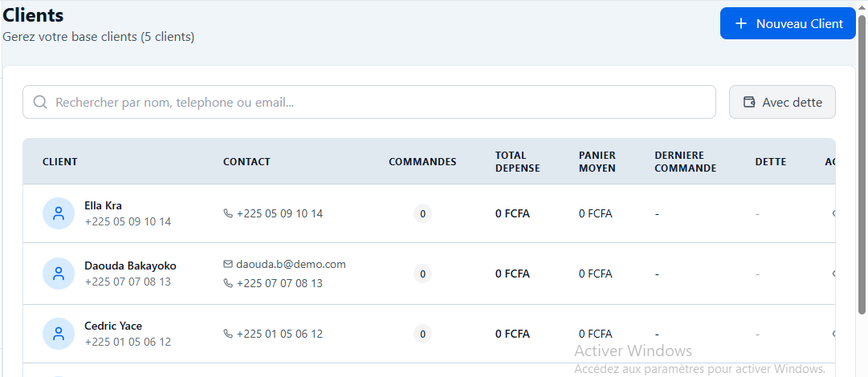
Task: Click the COMMANDES column header
Action: [422, 162]
